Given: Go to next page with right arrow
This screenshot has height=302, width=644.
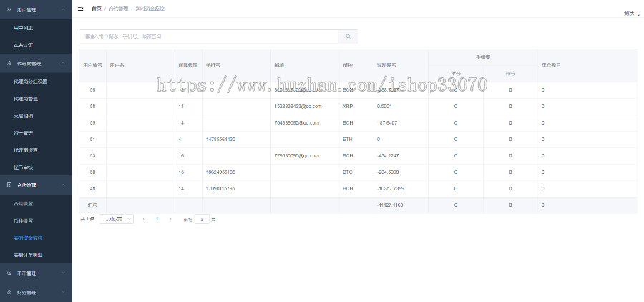Looking at the screenshot, I should [170, 219].
